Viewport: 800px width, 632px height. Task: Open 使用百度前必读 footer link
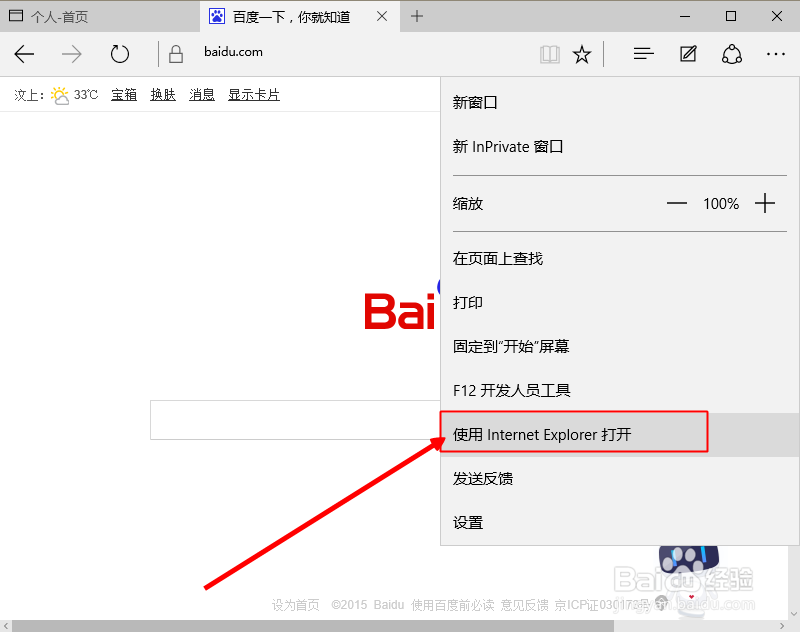pyautogui.click(x=453, y=605)
